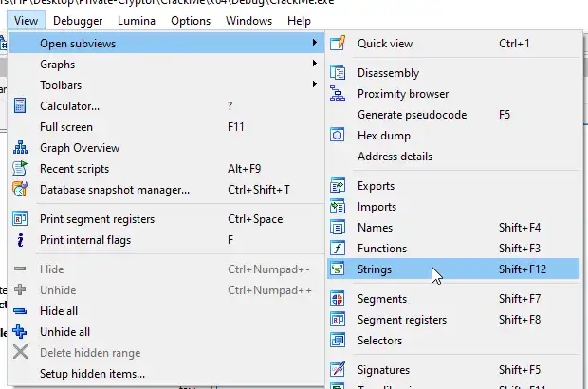The width and height of the screenshot is (588, 389).
Task: Click the Imports subview icon
Action: 337,207
